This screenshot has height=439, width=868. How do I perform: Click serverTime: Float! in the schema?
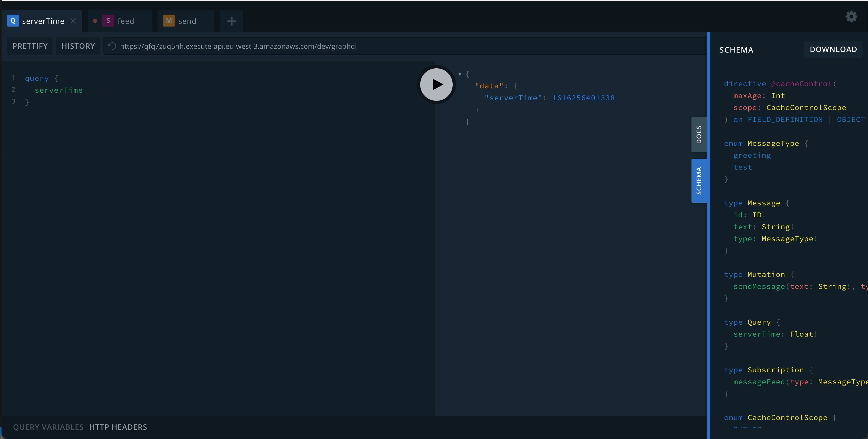[x=775, y=334]
